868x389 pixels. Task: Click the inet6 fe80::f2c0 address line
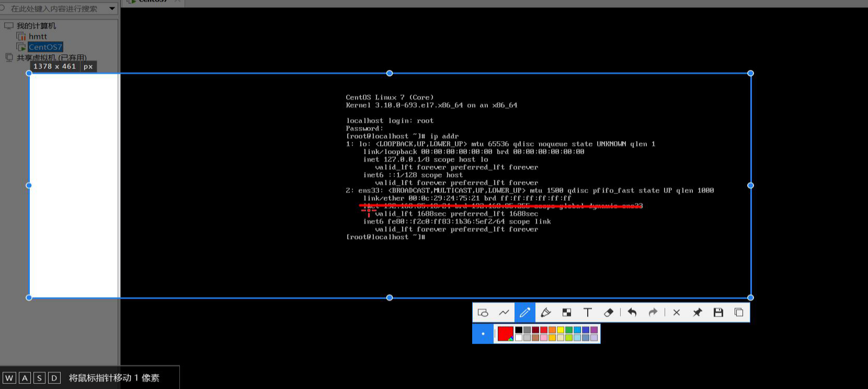click(457, 222)
